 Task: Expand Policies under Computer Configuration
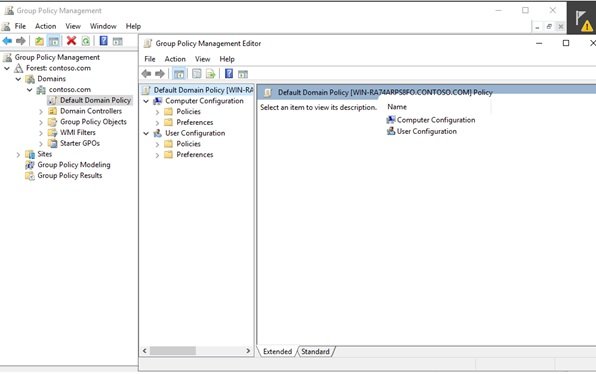157,112
